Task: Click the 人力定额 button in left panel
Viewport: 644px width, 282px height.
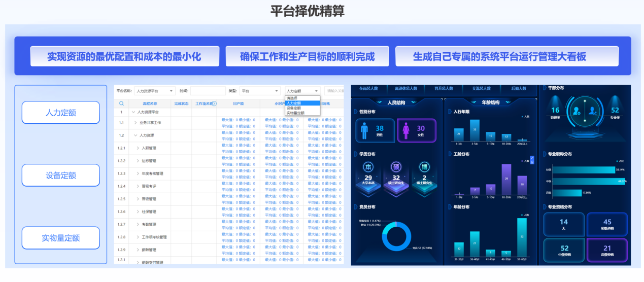Action: point(60,113)
